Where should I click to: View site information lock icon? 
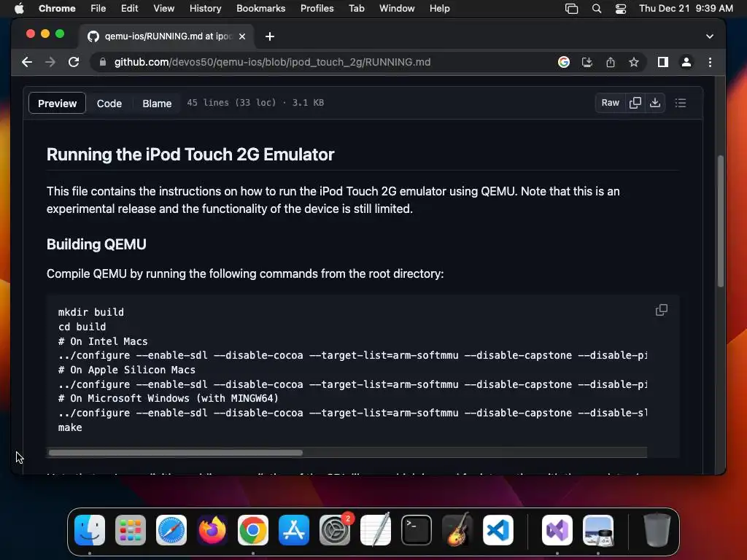tap(102, 63)
